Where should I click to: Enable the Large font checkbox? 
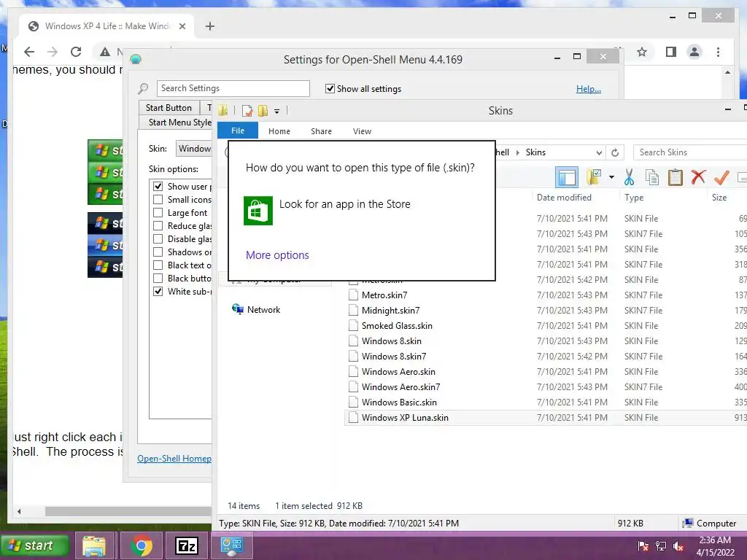(x=158, y=212)
